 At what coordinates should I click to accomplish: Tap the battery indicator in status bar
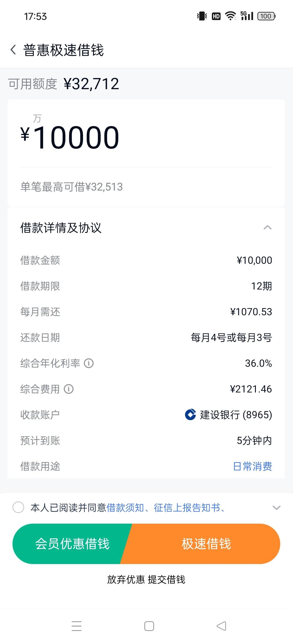click(266, 16)
